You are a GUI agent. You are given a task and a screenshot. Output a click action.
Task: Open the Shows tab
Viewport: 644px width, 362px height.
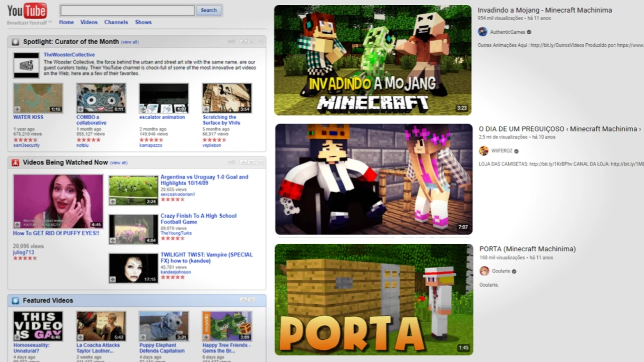[143, 22]
